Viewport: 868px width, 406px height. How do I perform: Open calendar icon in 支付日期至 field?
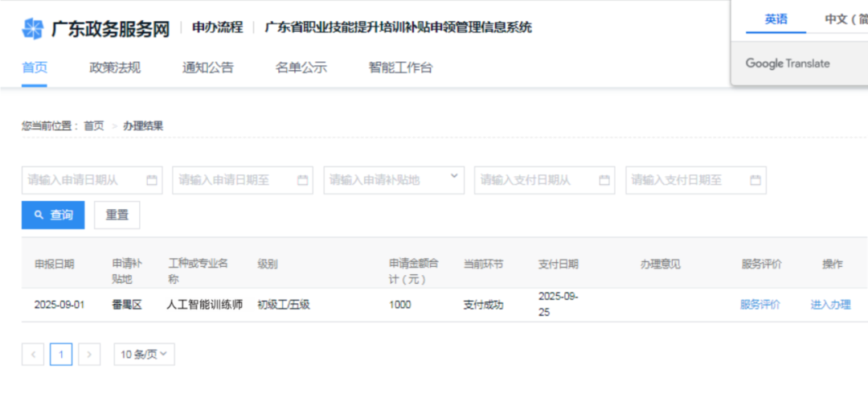point(755,180)
